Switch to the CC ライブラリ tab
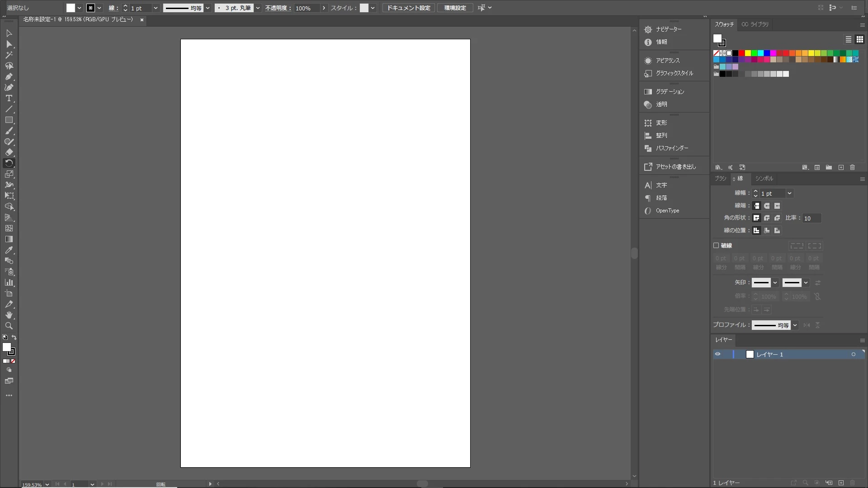The image size is (868, 488). point(755,24)
